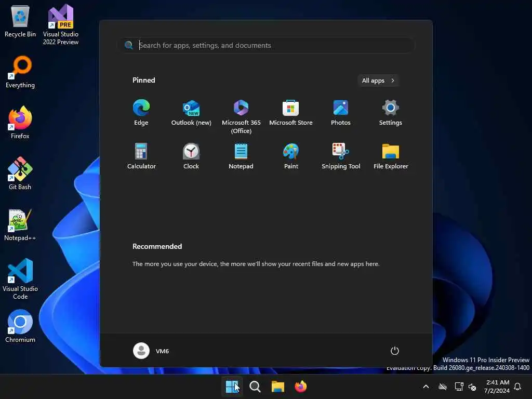
Task: Open the VM6 user account menu
Action: tap(151, 351)
